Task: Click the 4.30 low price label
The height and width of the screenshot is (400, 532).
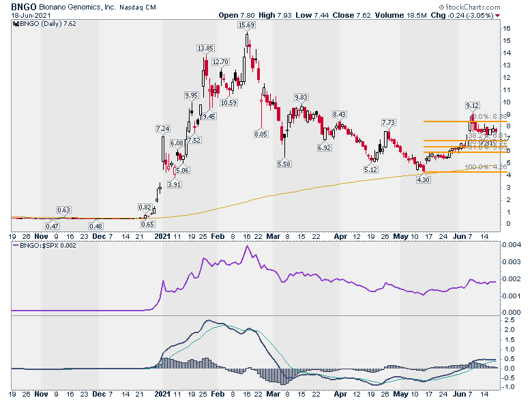Action: coord(423,180)
